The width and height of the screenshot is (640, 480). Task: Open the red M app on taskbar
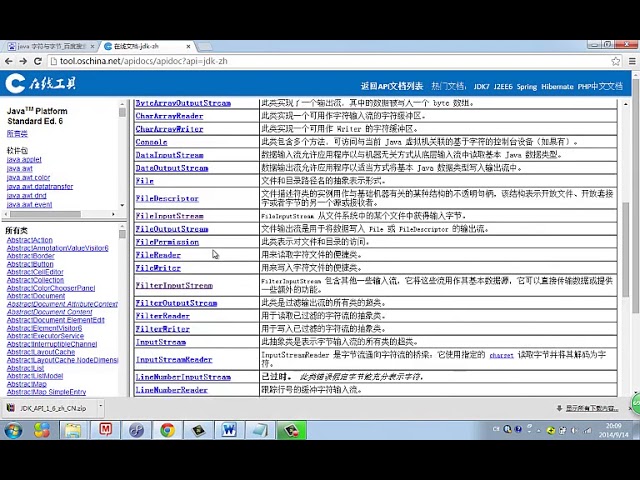[x=105, y=430]
